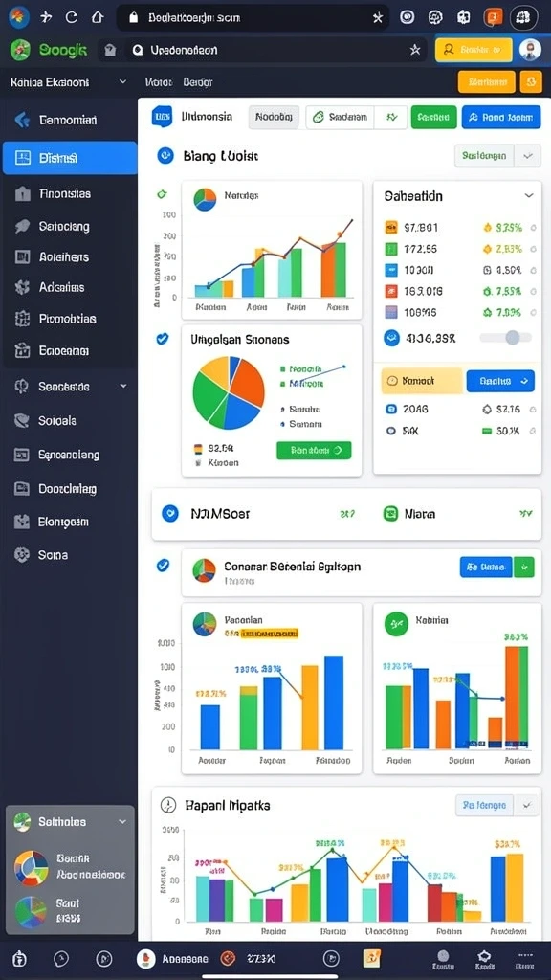Switch the toggle next to 4136.38%

(506, 338)
